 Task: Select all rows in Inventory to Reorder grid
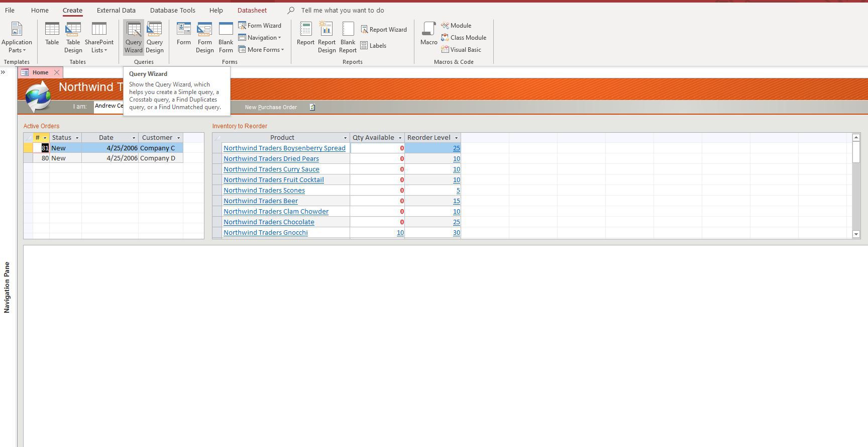(x=217, y=138)
